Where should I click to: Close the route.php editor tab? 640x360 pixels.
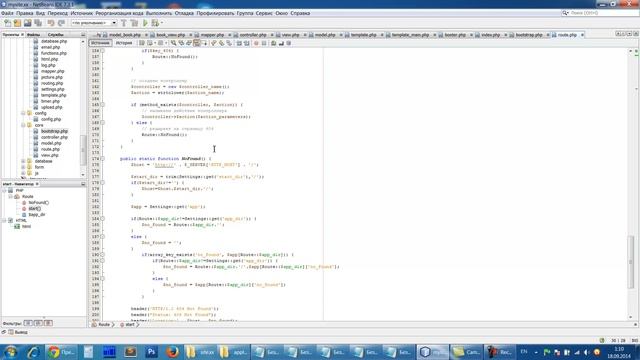coord(582,35)
